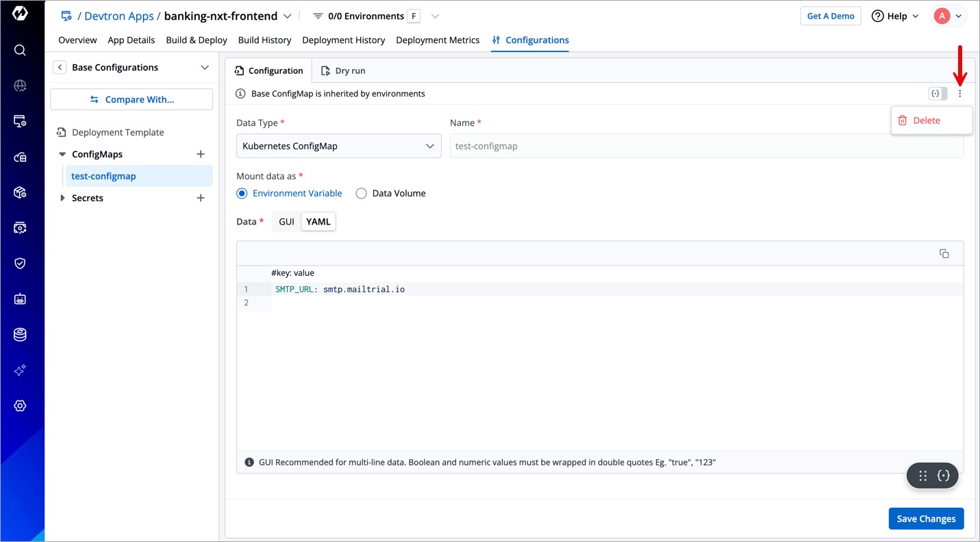Click the add Secret plus icon

[x=201, y=198]
